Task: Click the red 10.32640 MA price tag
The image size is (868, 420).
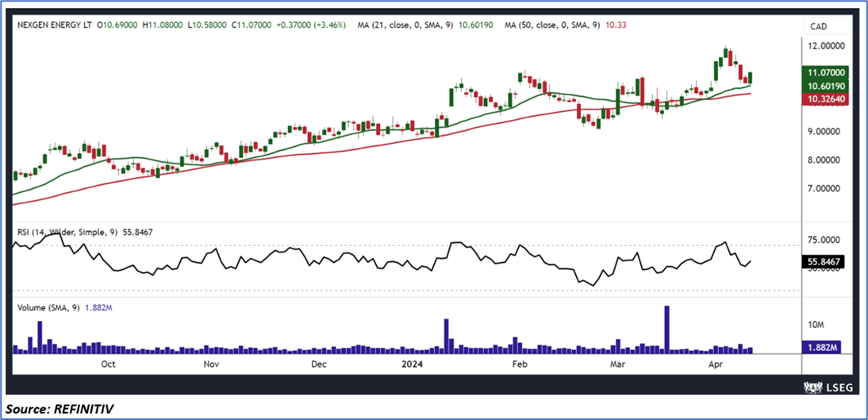Action: (825, 98)
